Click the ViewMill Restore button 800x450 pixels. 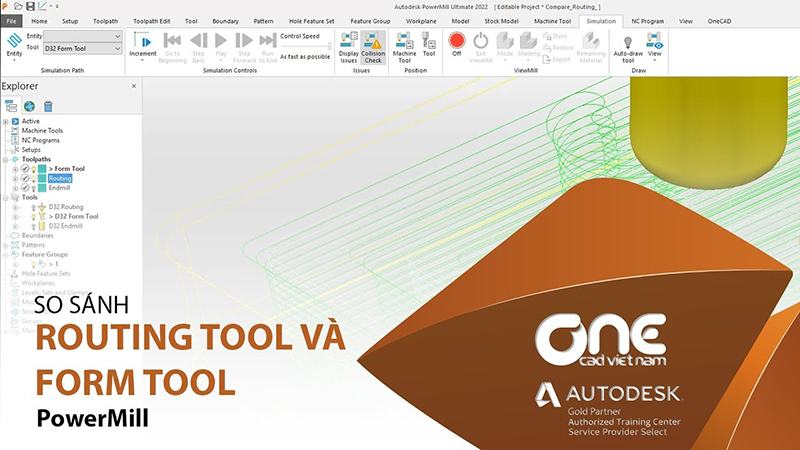(x=558, y=47)
